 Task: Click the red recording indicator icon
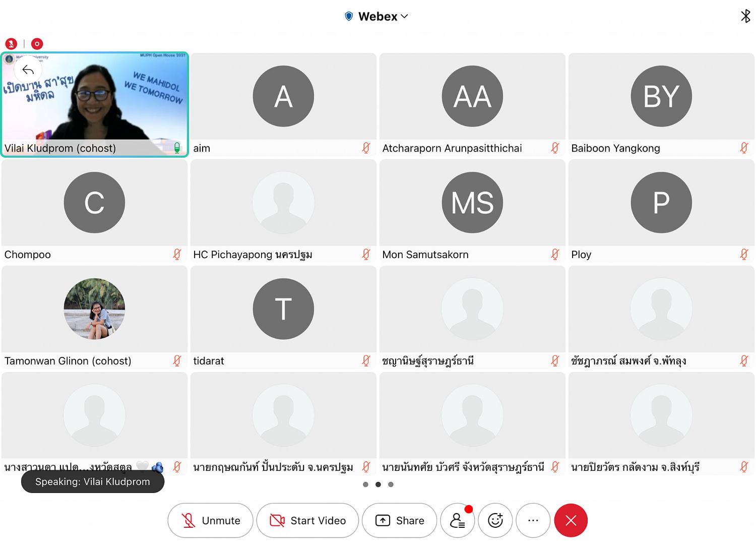click(37, 44)
